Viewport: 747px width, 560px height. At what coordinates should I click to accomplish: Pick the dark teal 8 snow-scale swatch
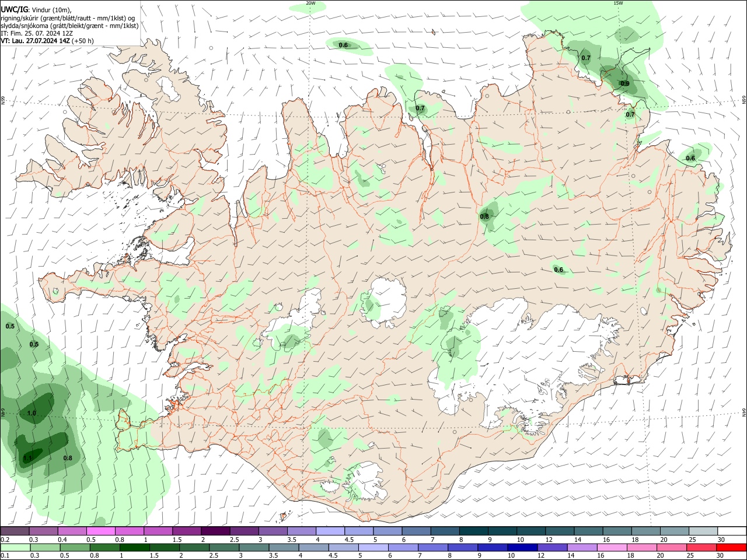[x=474, y=531]
